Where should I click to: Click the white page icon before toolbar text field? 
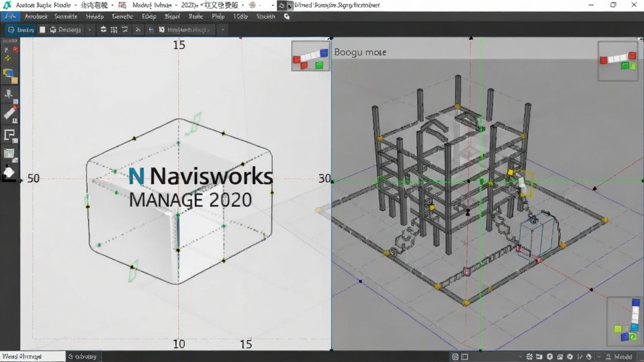(x=162, y=30)
